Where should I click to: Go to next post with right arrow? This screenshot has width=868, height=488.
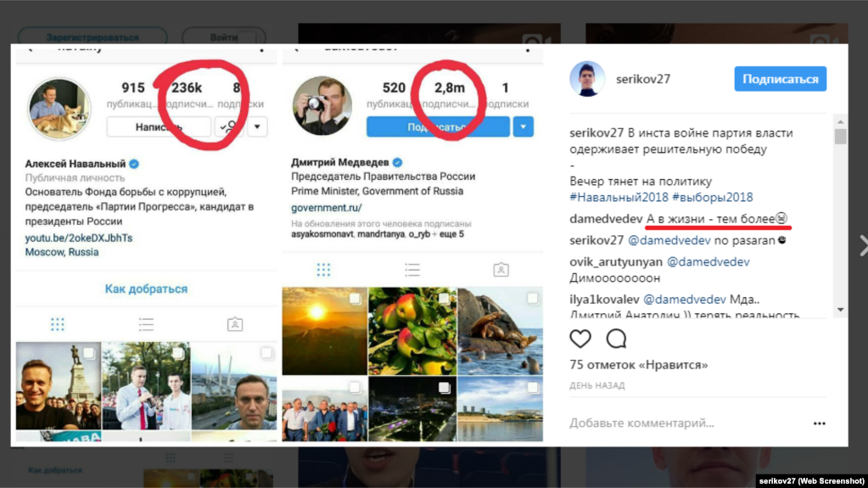[x=863, y=245]
